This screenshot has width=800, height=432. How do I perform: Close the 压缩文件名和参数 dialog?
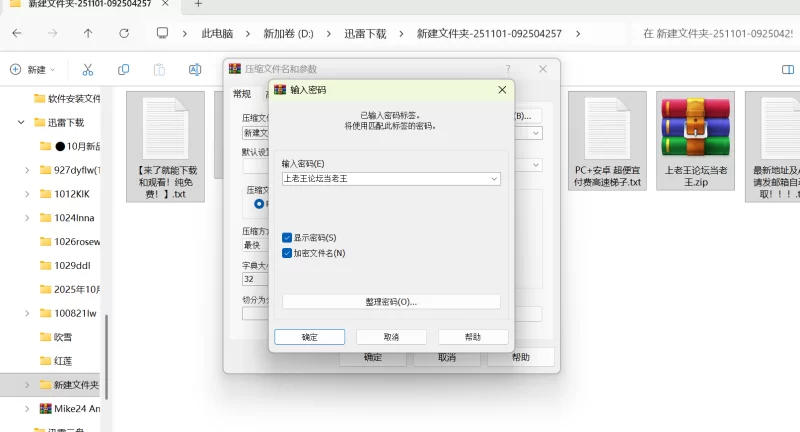(543, 69)
